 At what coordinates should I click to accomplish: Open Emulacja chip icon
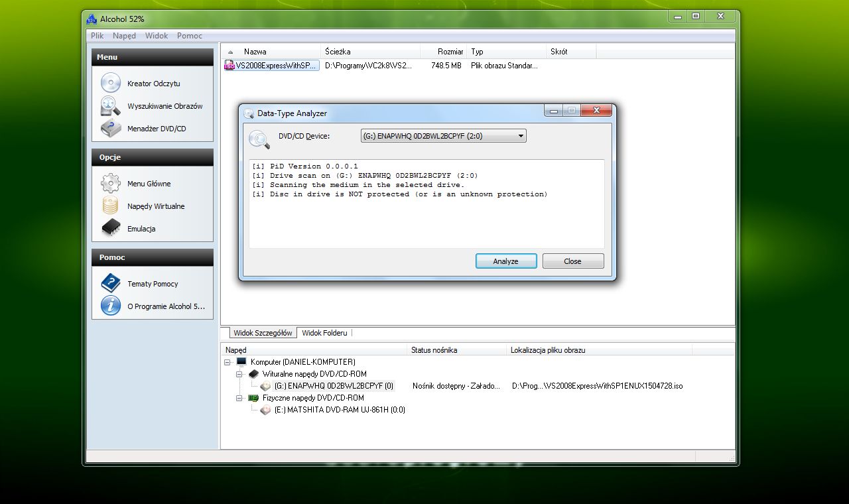pyautogui.click(x=111, y=229)
